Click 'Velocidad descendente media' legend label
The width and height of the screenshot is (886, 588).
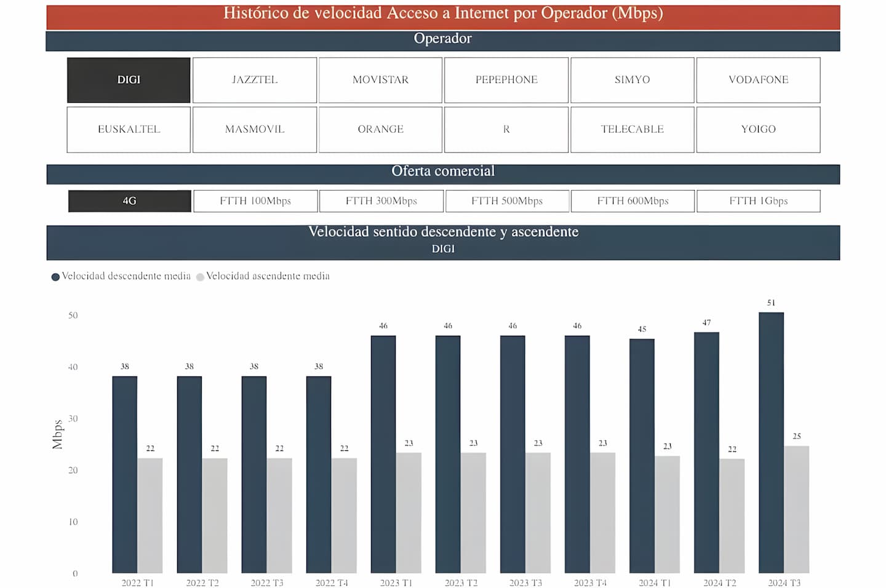tap(126, 276)
